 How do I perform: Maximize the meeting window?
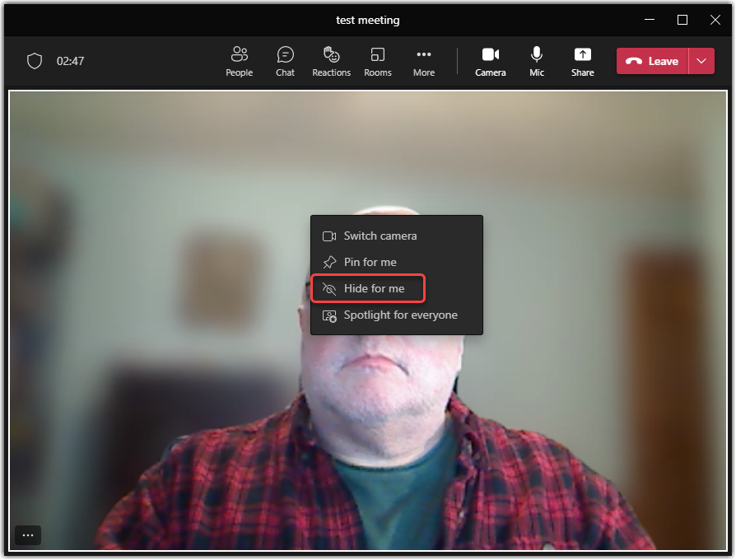(682, 20)
